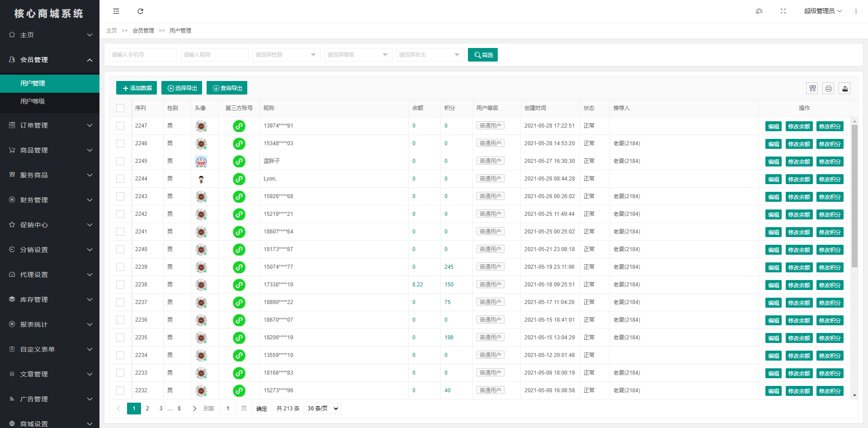Open the three-dot more options icon
The width and height of the screenshot is (868, 428).
pyautogui.click(x=856, y=11)
